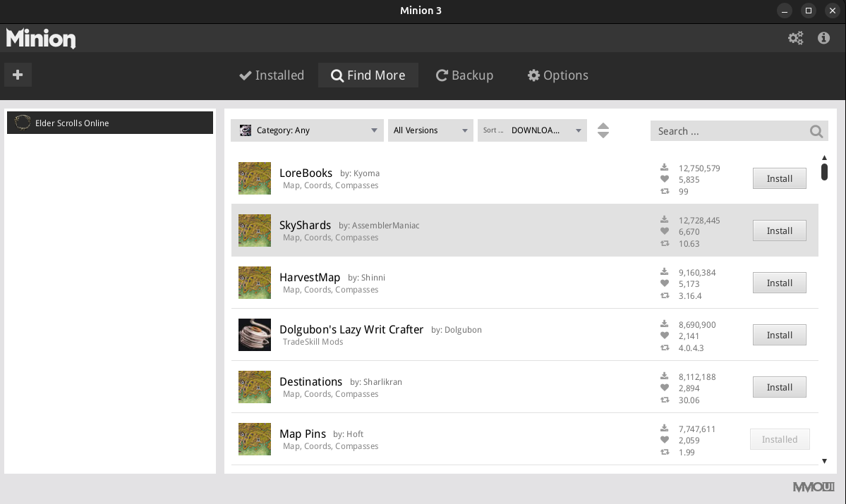The height and width of the screenshot is (504, 846).
Task: Click author text 'by: Shinni'
Action: [x=366, y=278]
